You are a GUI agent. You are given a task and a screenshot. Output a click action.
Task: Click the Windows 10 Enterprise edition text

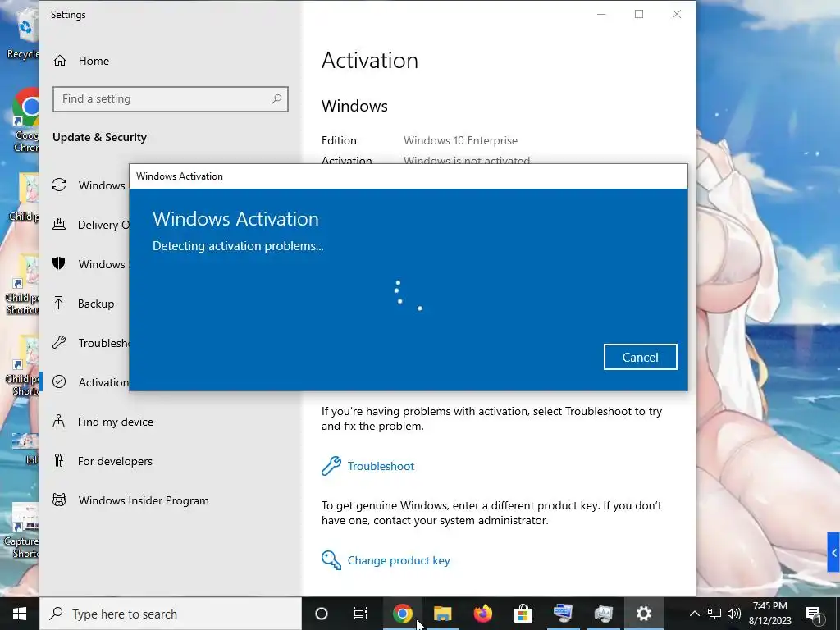coord(460,140)
